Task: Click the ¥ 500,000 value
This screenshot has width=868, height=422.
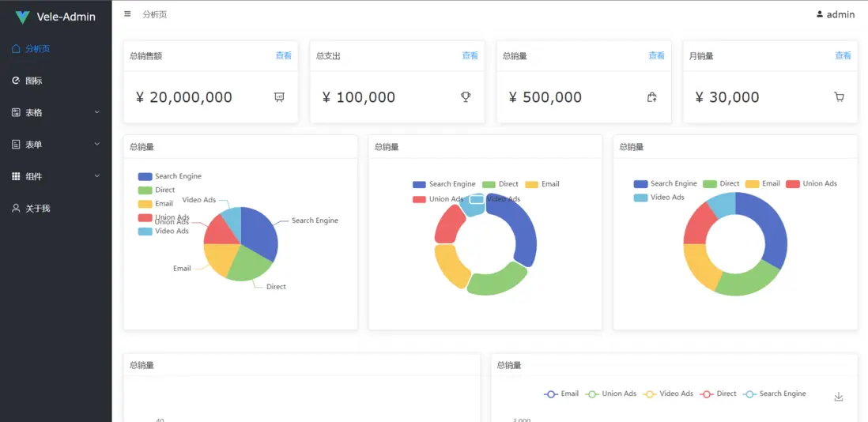Action: point(545,97)
